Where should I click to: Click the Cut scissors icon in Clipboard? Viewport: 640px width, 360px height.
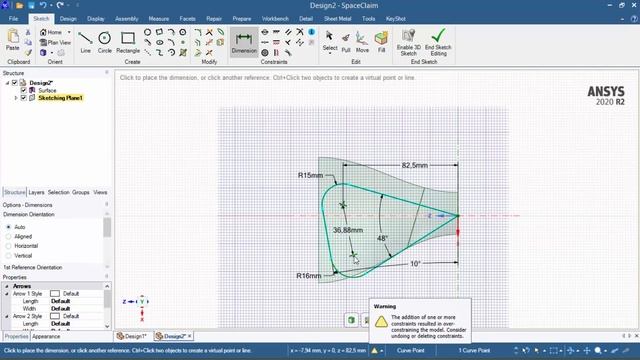coord(28,32)
